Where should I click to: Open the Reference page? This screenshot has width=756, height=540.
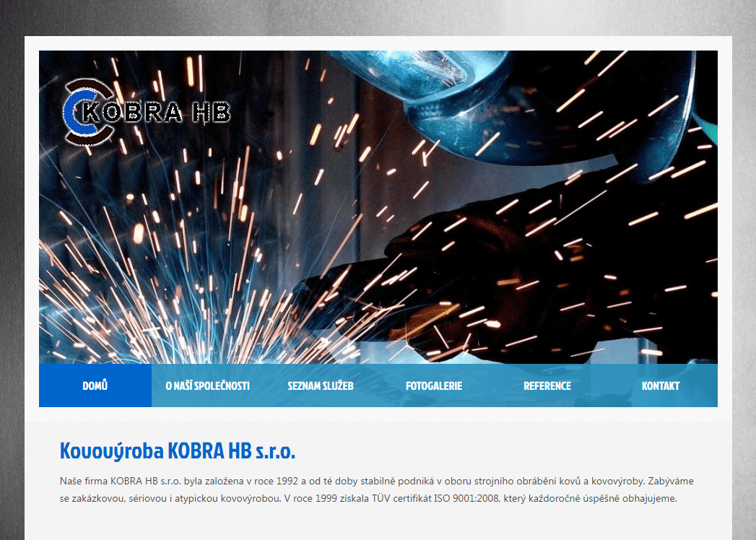click(547, 386)
